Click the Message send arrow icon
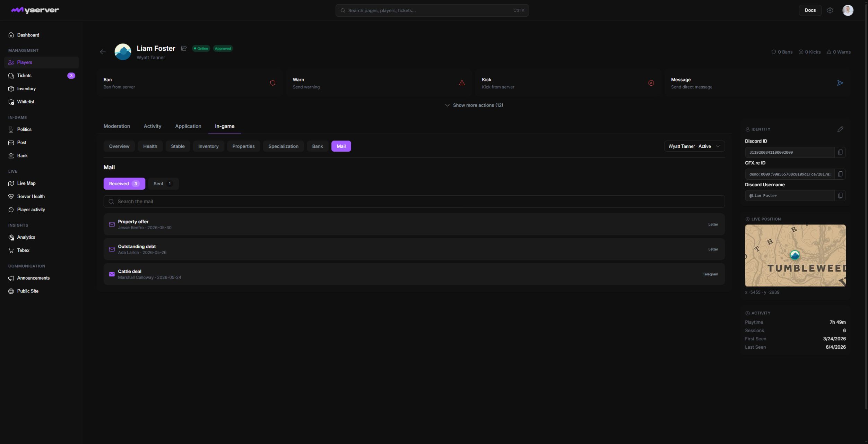The height and width of the screenshot is (444, 868). 840,83
